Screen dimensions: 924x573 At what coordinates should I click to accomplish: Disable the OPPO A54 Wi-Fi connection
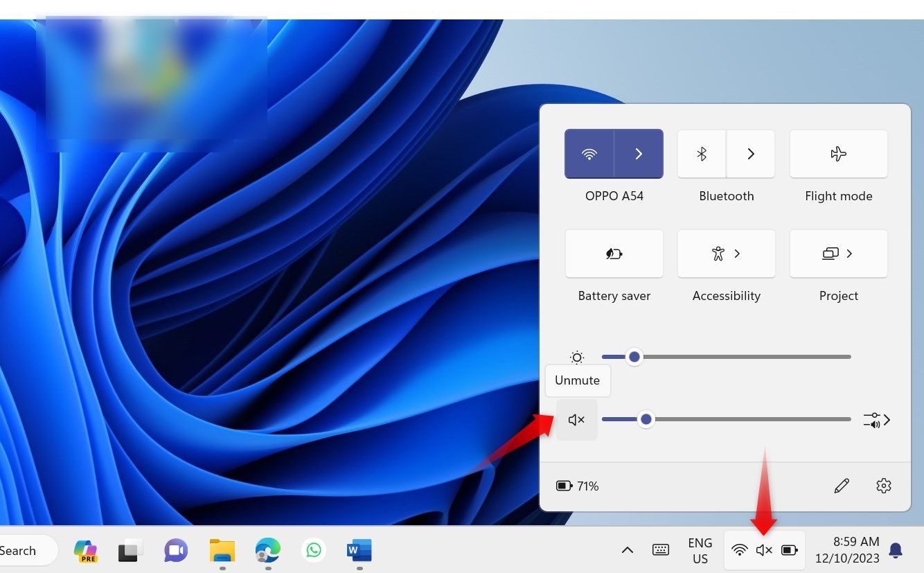[x=589, y=153]
